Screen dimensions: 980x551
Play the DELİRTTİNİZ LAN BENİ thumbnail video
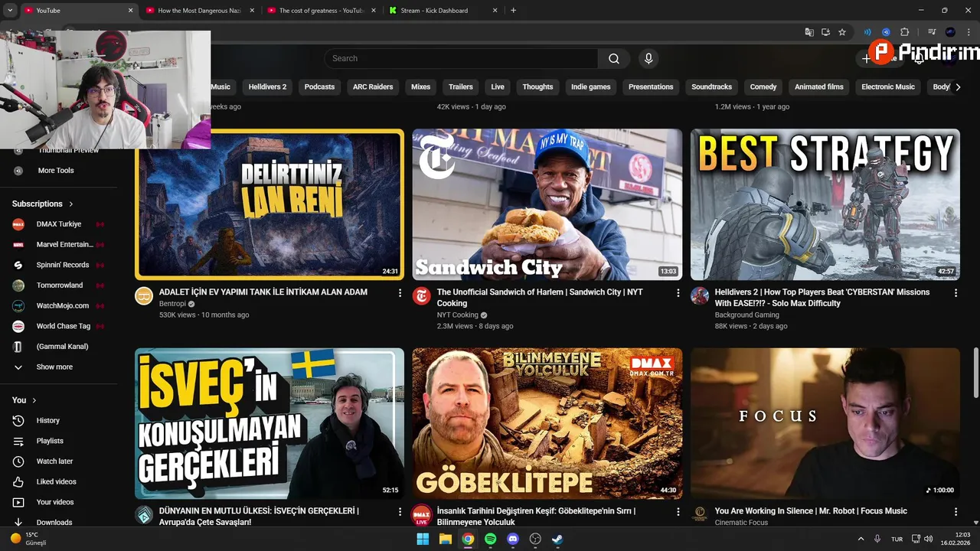point(269,204)
